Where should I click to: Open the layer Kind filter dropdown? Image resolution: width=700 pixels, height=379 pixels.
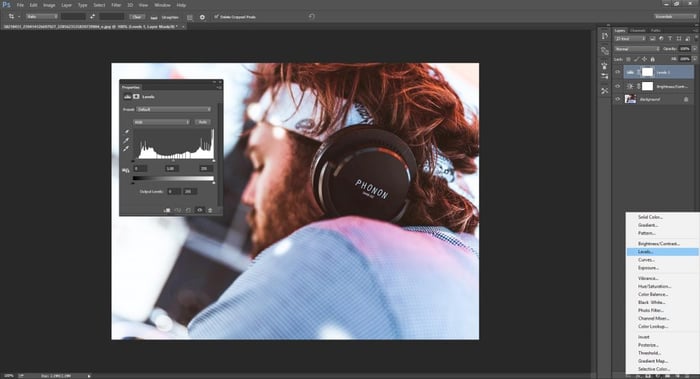630,39
